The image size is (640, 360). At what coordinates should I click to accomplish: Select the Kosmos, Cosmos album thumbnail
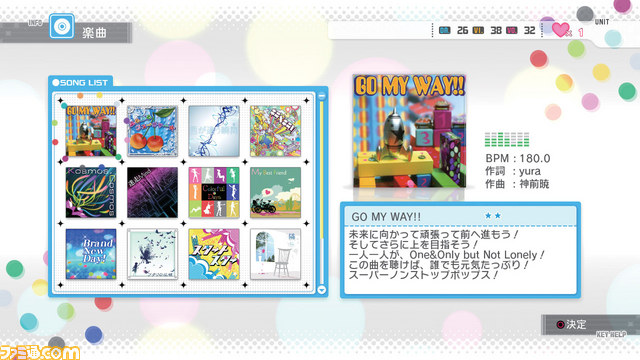(91, 192)
